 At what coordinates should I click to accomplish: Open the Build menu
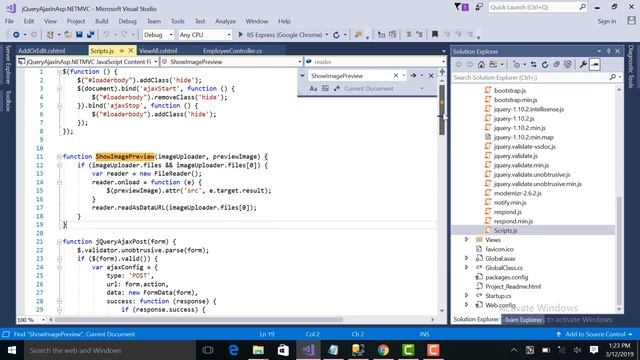[x=102, y=21]
